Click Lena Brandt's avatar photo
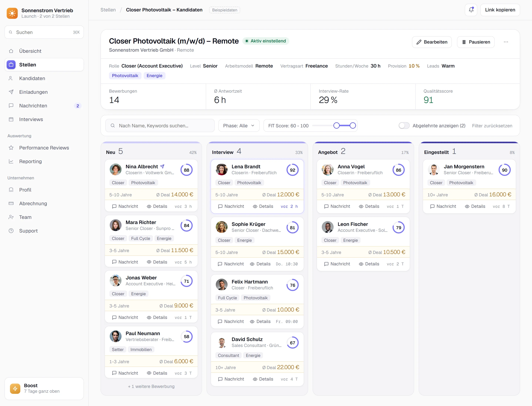 pos(222,170)
